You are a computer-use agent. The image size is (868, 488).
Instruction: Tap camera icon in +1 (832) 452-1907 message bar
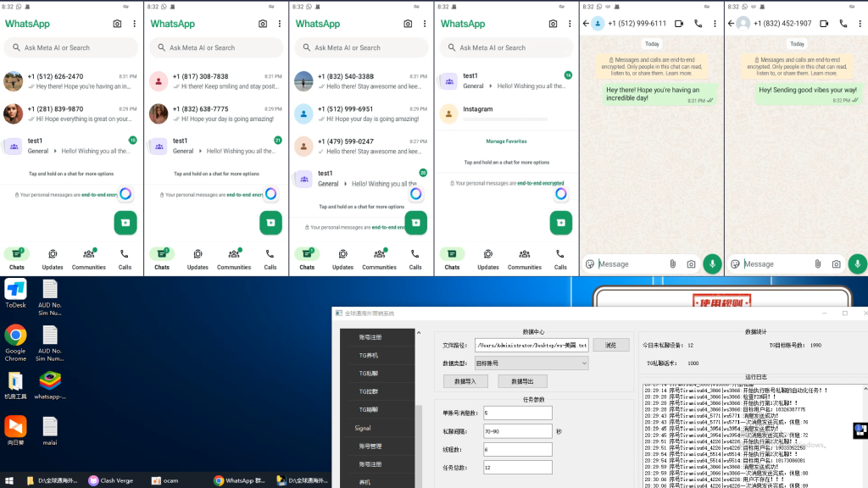[837, 264]
